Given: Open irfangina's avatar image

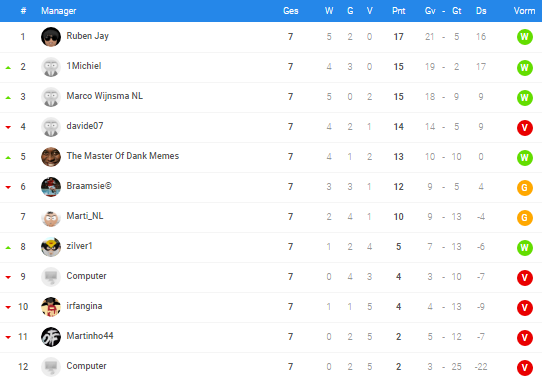Looking at the screenshot, I should pyautogui.click(x=51, y=307).
